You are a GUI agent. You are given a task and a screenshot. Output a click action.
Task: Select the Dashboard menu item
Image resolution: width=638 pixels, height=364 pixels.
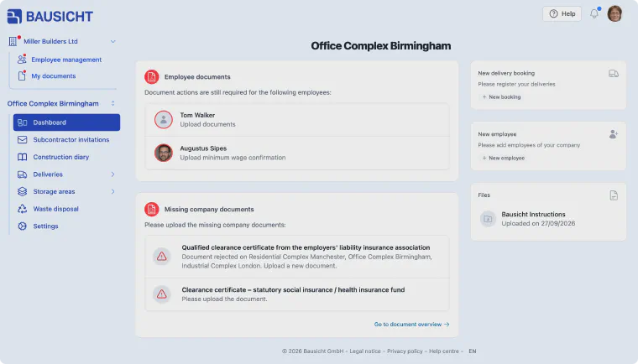(66, 122)
